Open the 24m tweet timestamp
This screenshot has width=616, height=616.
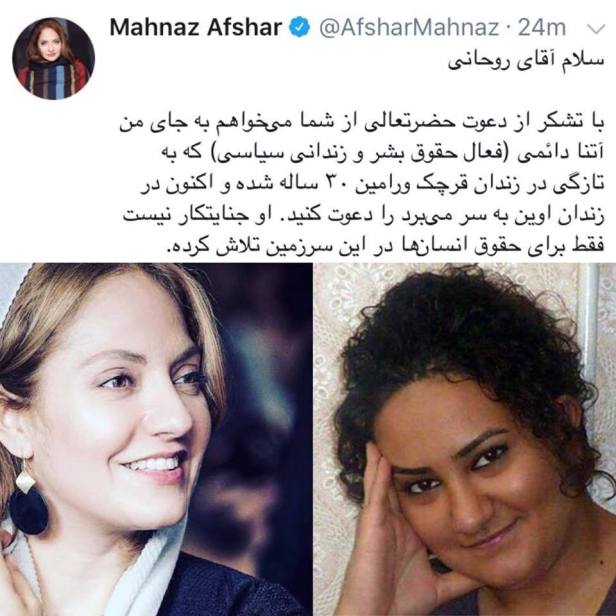point(542,28)
